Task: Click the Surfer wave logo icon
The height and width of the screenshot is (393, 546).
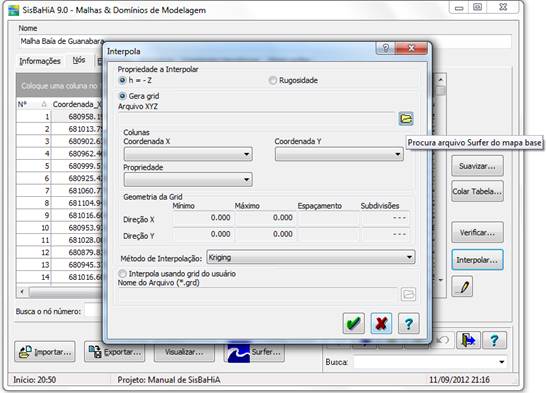Action: click(239, 352)
